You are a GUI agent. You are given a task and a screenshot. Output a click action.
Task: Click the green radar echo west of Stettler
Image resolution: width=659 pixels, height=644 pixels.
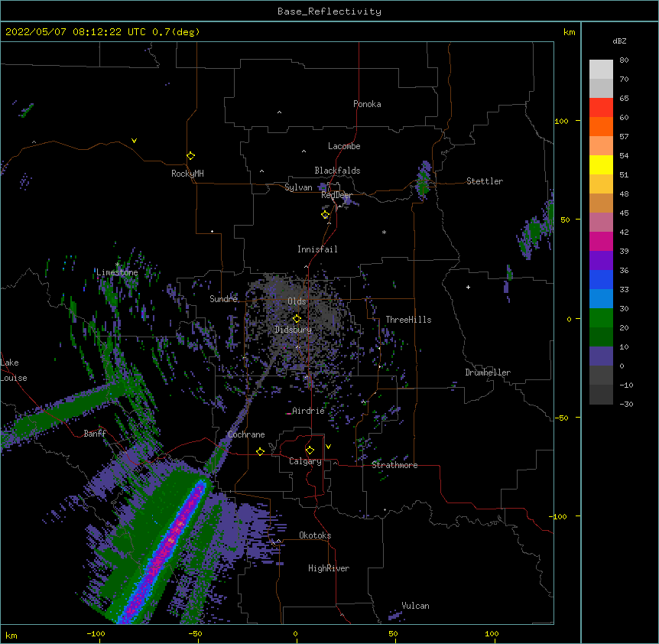pos(424,180)
